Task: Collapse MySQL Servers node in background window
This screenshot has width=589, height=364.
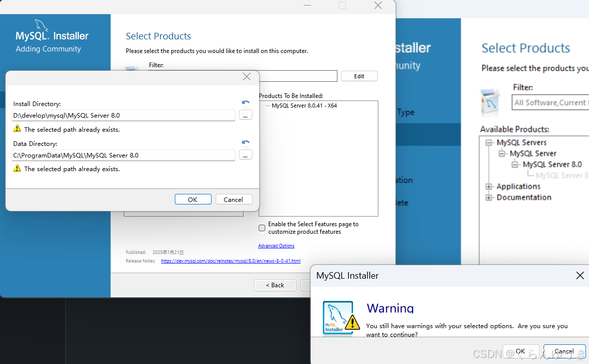Action: pyautogui.click(x=488, y=142)
